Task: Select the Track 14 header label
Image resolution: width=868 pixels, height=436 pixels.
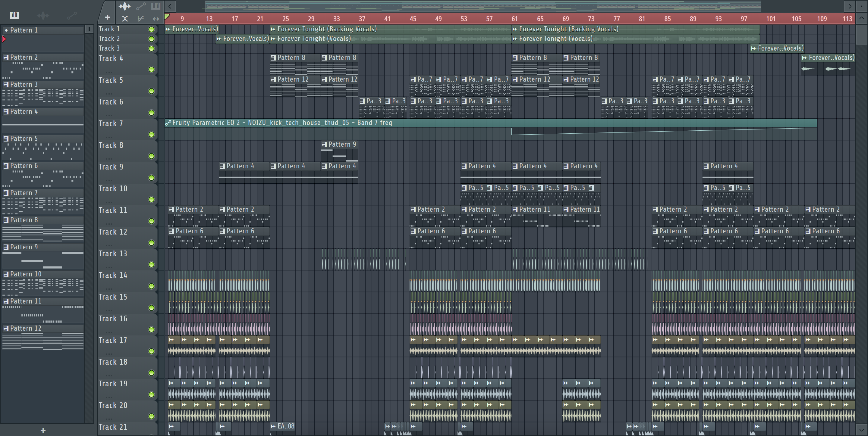Action: (x=113, y=276)
